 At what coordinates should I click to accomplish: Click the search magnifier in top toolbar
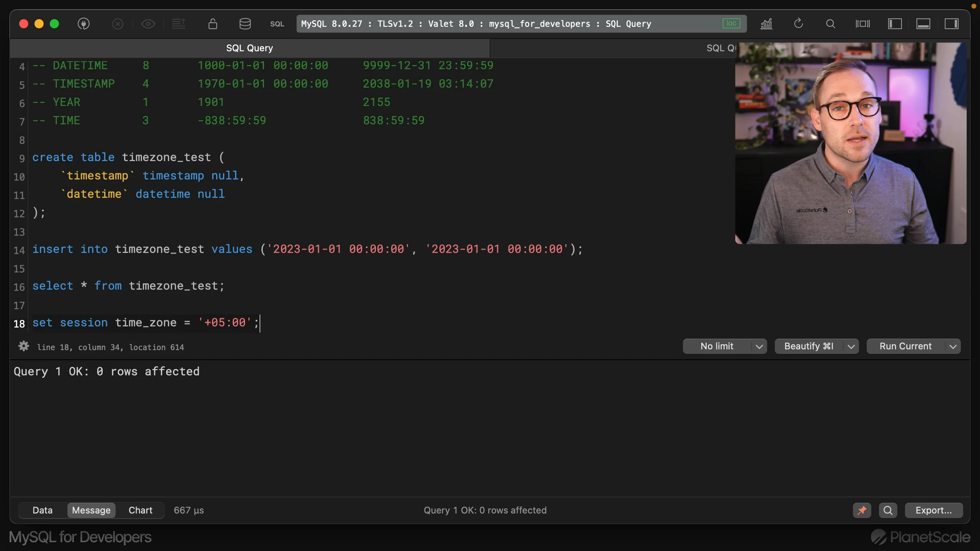tap(830, 24)
